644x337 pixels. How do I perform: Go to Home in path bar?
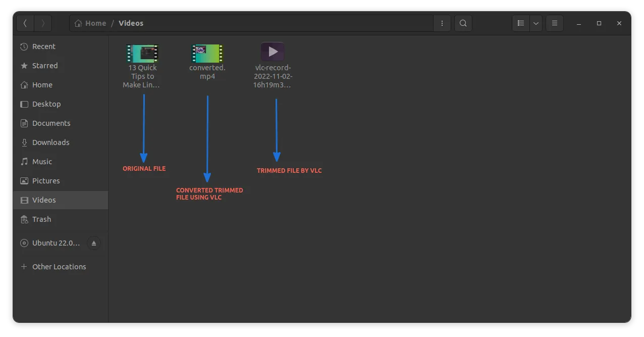pyautogui.click(x=90, y=23)
